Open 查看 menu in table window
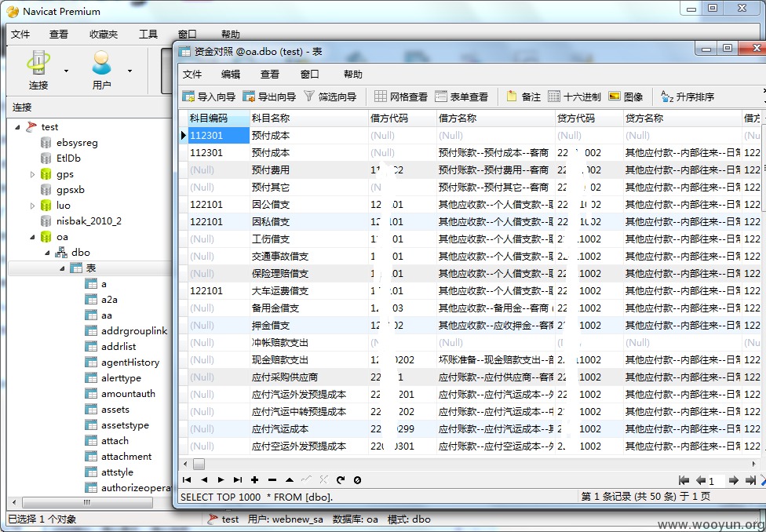Screen dimensions: 766x532 coord(270,75)
